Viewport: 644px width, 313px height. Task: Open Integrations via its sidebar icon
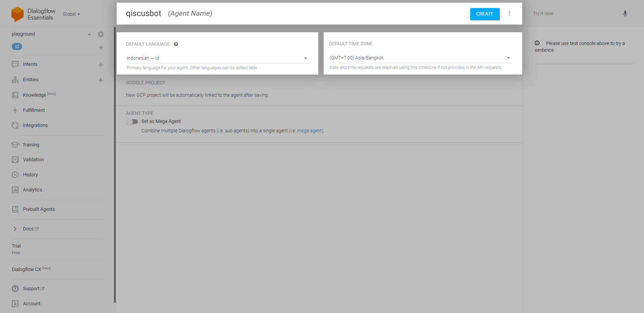pos(15,125)
